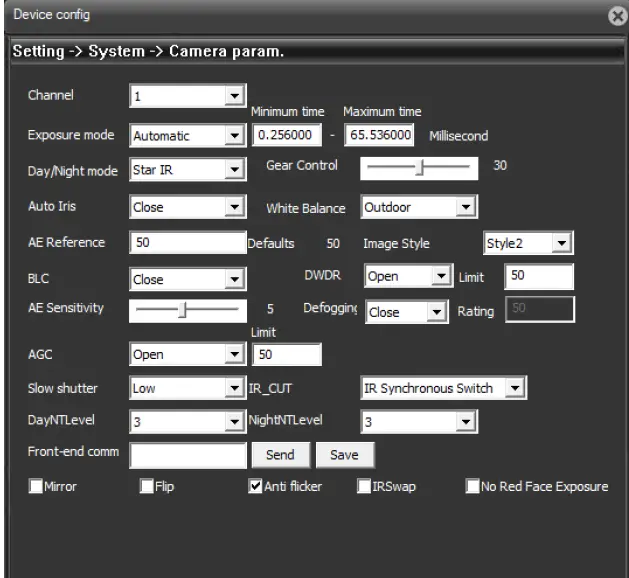Adjust the Gear Control slider
The width and height of the screenshot is (629, 578).
pos(419,168)
